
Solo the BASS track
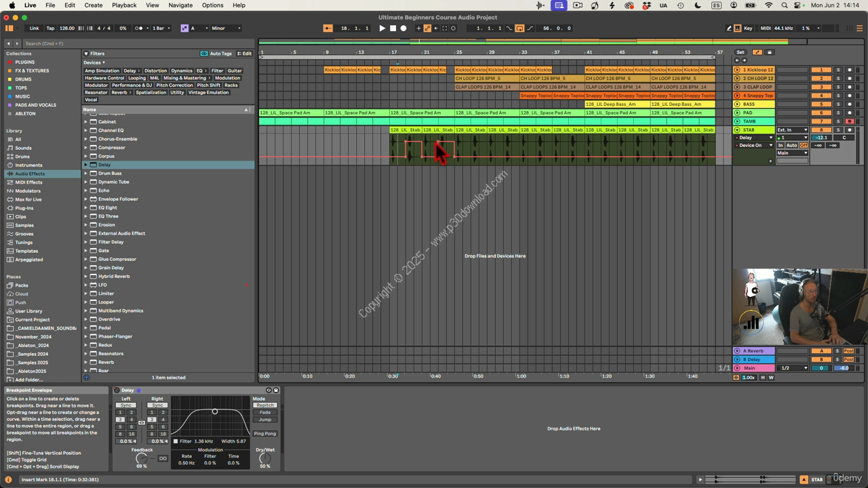(837, 104)
